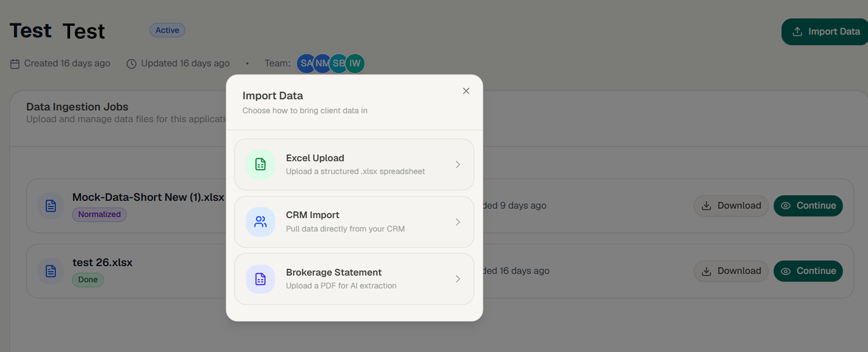The width and height of the screenshot is (868, 352).
Task: Continue the test 26.xlsx job
Action: click(808, 271)
